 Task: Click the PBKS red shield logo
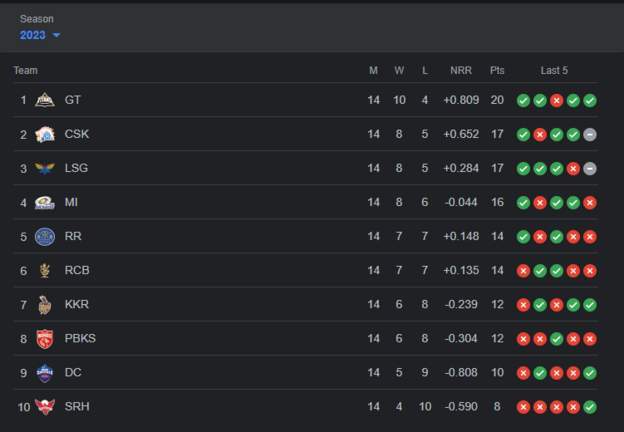tap(45, 339)
